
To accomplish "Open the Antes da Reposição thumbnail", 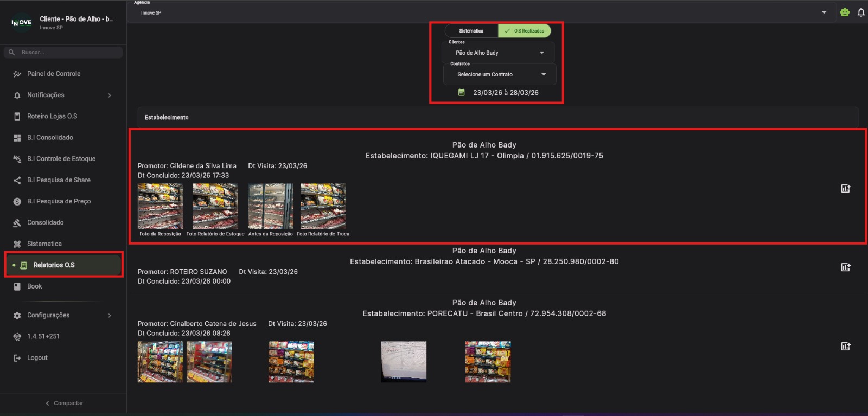I will pos(271,206).
